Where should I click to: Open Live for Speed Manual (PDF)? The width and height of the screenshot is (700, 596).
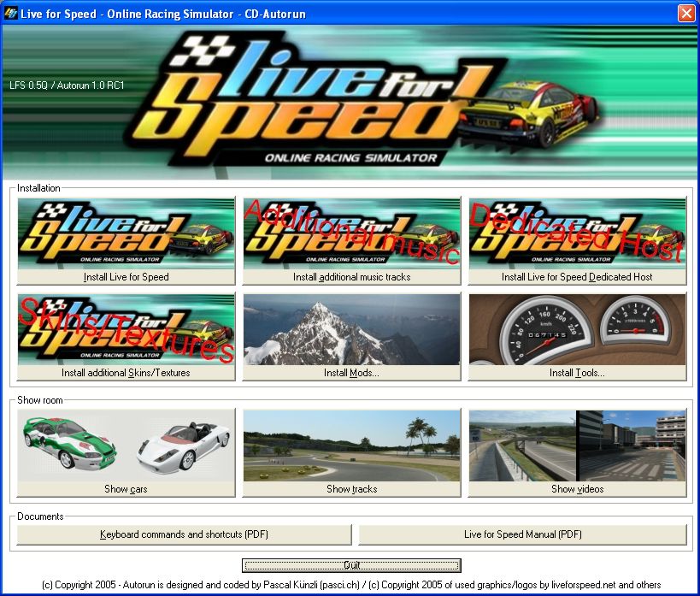click(x=523, y=534)
